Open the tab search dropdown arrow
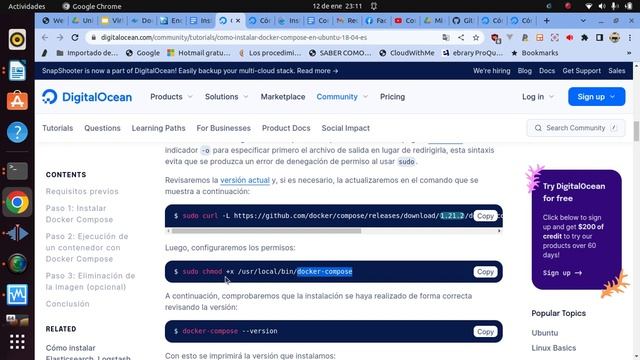Image resolution: width=640 pixels, height=360 pixels. [583, 20]
